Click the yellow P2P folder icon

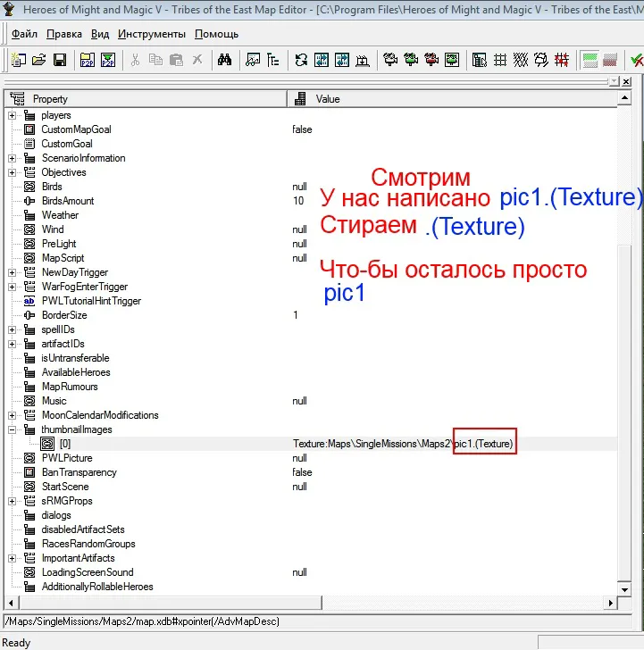[x=87, y=61]
